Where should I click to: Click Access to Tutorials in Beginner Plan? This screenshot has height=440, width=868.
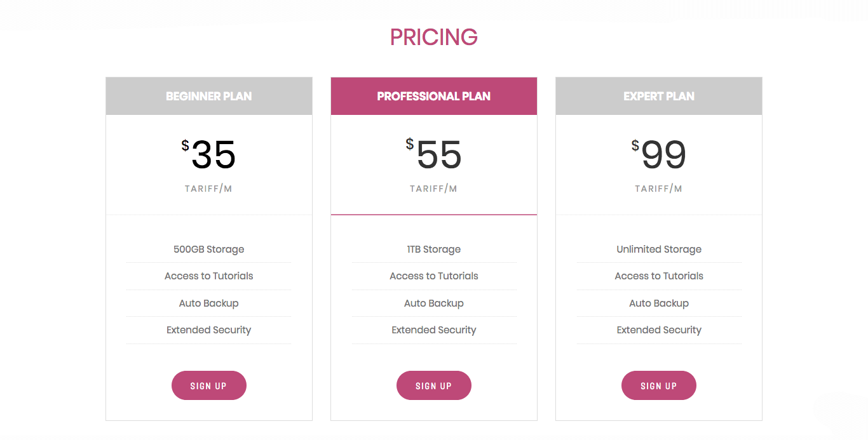(x=208, y=276)
